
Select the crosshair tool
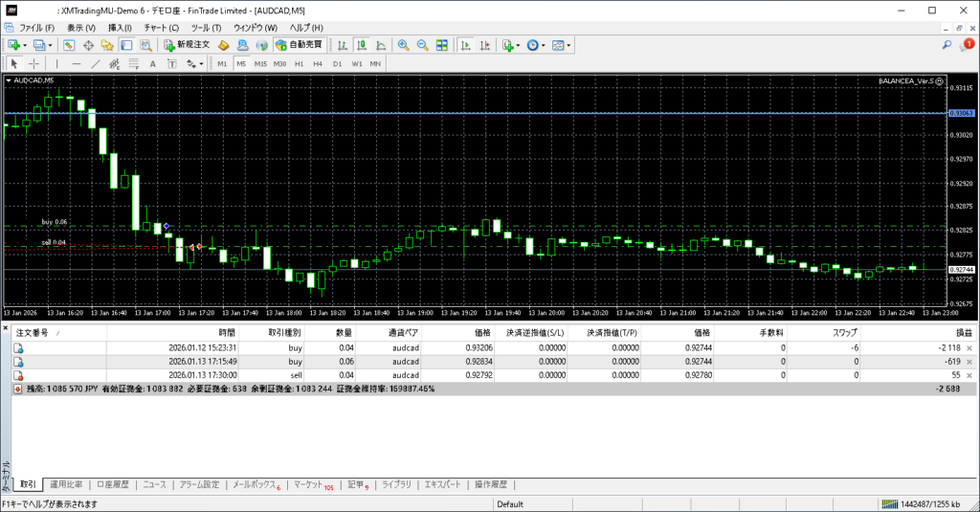tap(33, 64)
